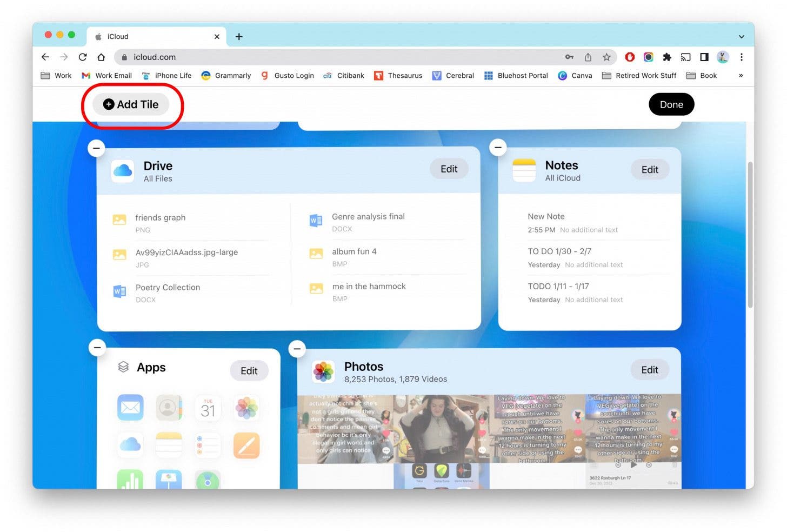The width and height of the screenshot is (787, 532).
Task: Share this page from address bar
Action: click(x=588, y=57)
